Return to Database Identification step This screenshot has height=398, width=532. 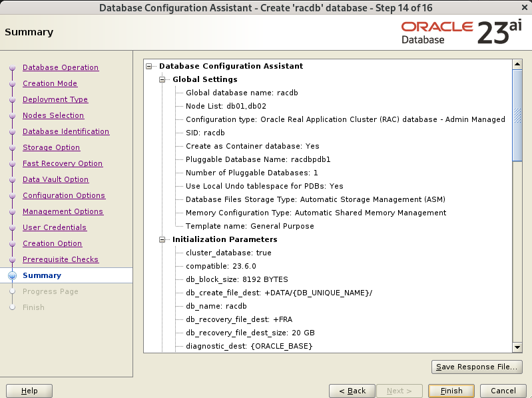[x=66, y=131]
